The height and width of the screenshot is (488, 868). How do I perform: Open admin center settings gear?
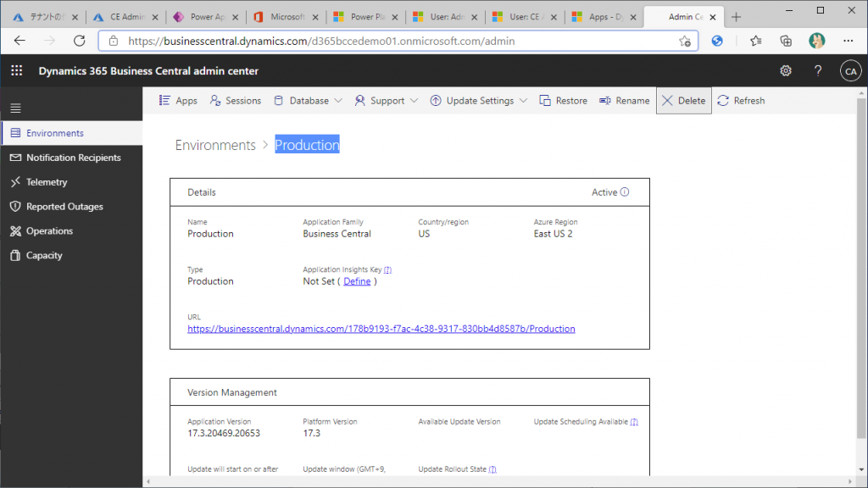pyautogui.click(x=786, y=71)
